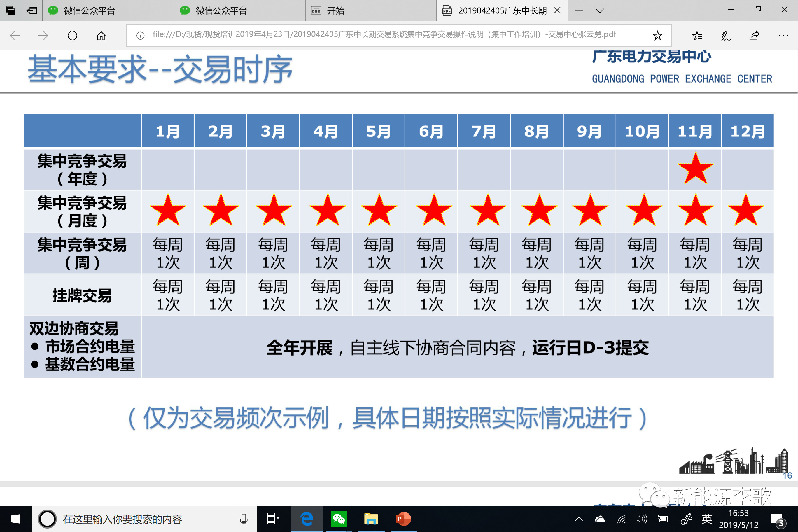Open a new tab

coord(579,11)
